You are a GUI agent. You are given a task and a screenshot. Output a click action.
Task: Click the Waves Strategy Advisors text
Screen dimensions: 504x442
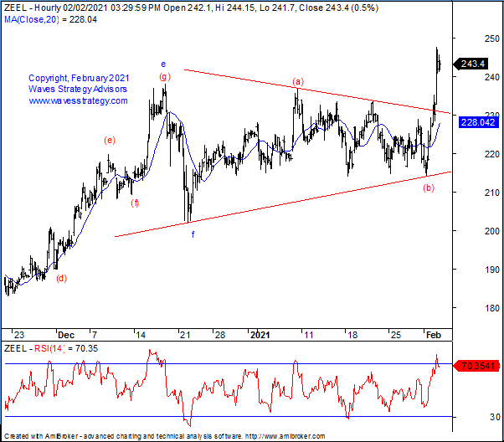tap(78, 89)
